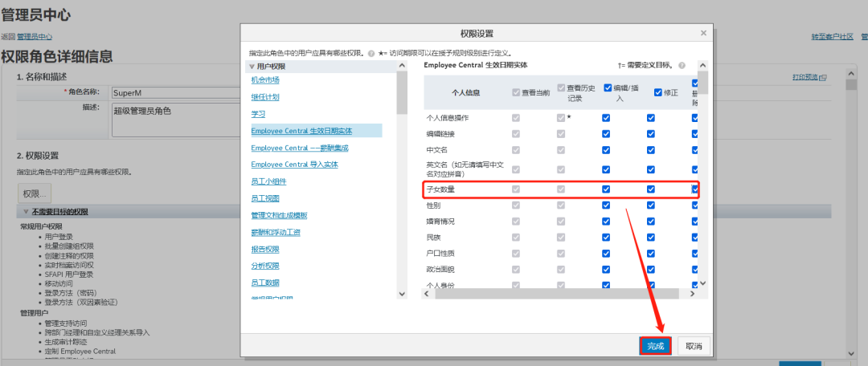The width and height of the screenshot is (868, 366).
Task: Uncheck 修正 for 子女数量 row
Action: (x=651, y=189)
